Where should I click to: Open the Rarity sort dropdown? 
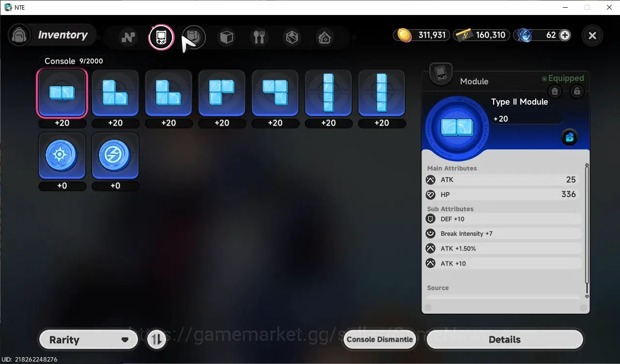pos(88,340)
